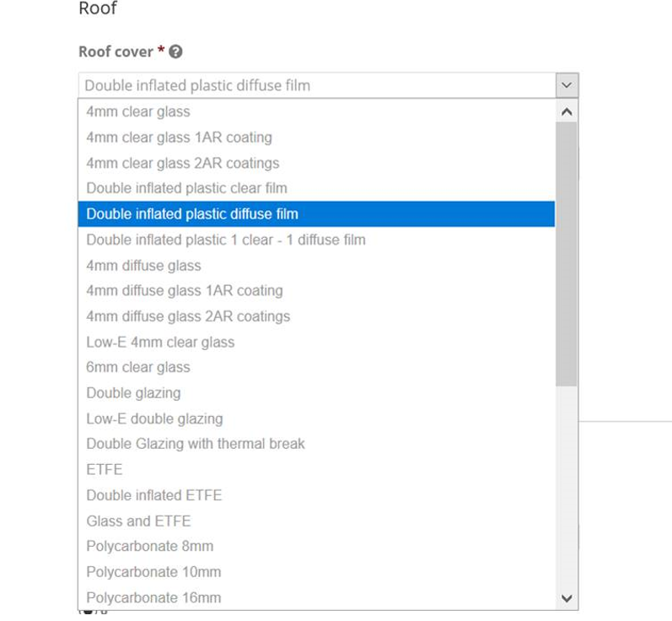672x621 pixels.
Task: Choose Double inflated plastic clear film
Action: click(x=316, y=188)
